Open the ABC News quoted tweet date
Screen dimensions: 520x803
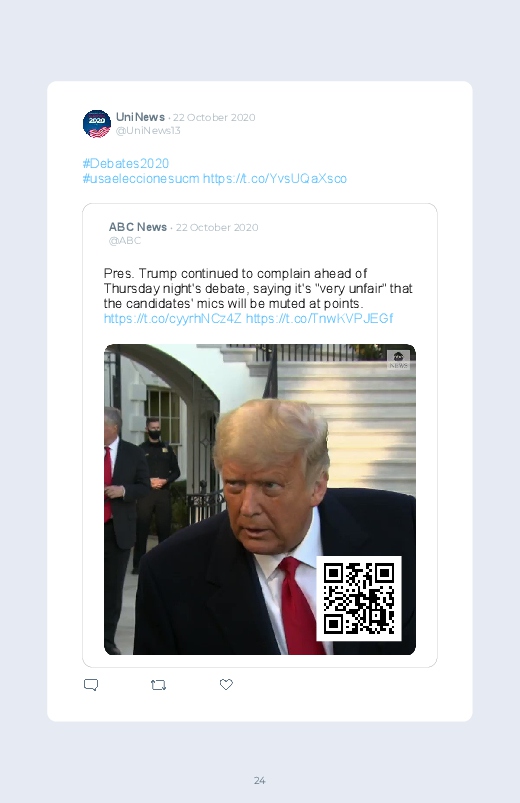click(217, 227)
